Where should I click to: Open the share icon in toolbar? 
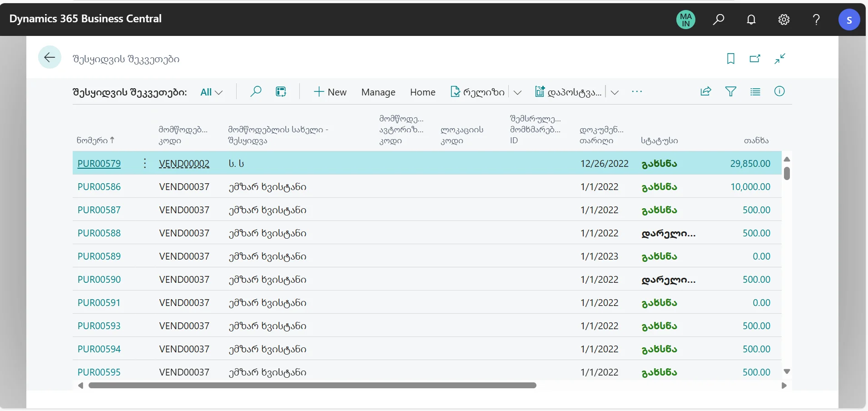[705, 92]
